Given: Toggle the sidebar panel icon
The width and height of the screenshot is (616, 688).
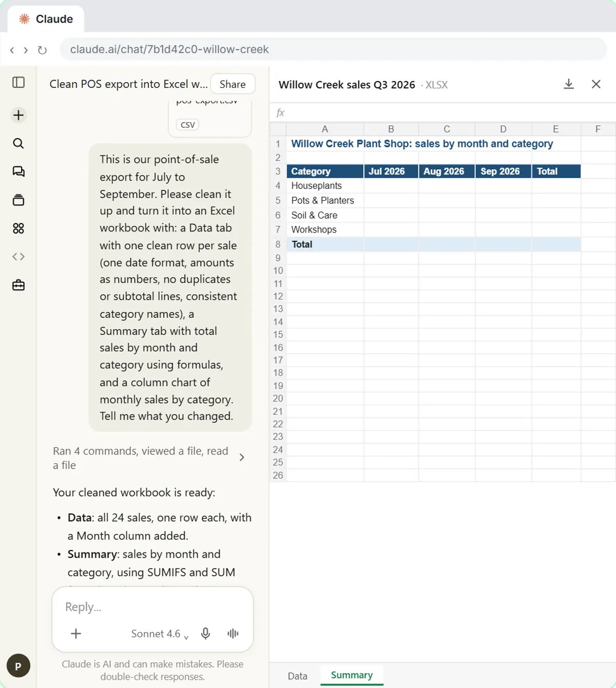Looking at the screenshot, I should pos(18,82).
